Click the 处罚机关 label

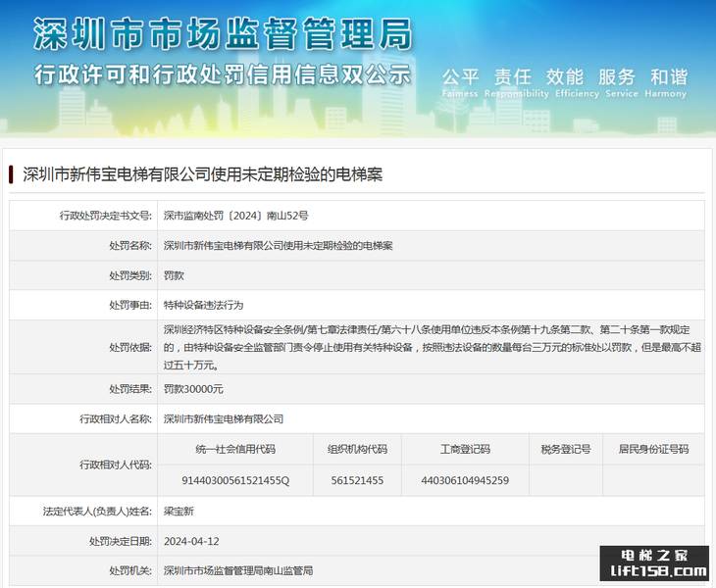click(130, 570)
